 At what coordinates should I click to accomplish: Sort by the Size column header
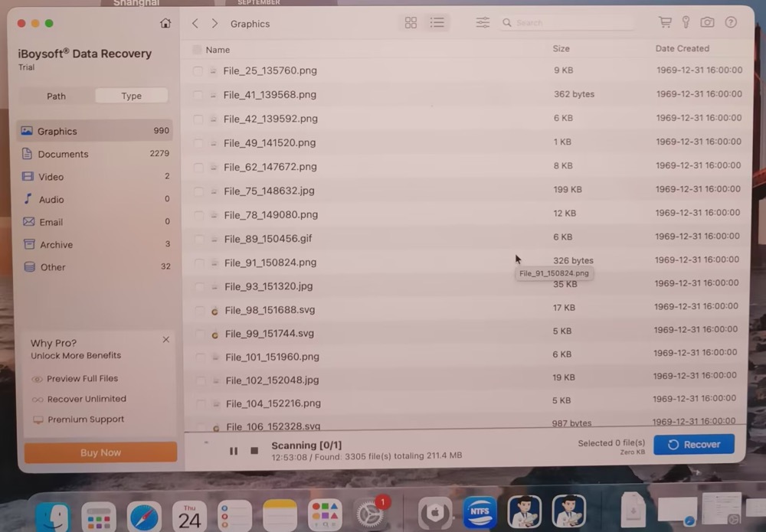pos(561,48)
